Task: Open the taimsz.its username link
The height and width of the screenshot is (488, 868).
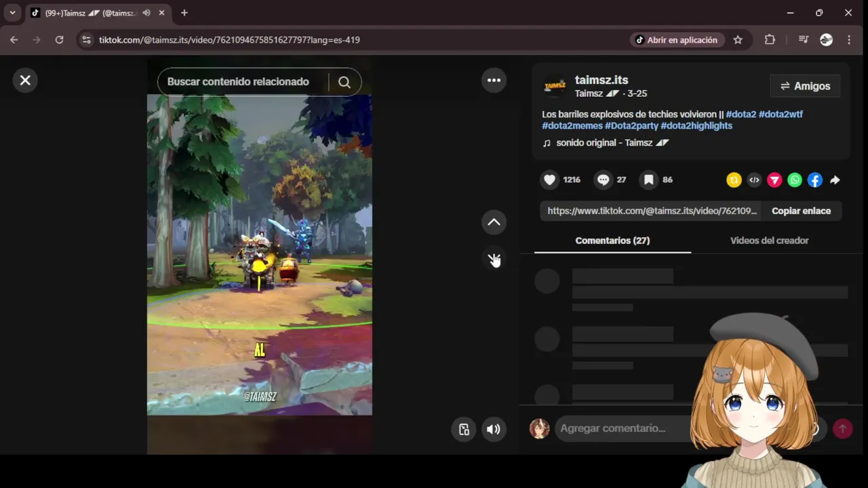Action: (601, 80)
